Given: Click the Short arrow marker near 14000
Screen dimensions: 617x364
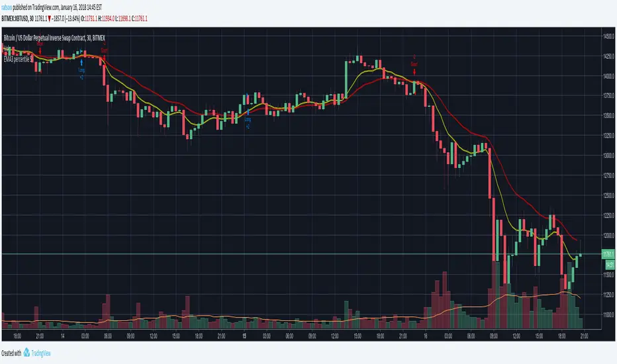Looking at the screenshot, I should pos(415,66).
